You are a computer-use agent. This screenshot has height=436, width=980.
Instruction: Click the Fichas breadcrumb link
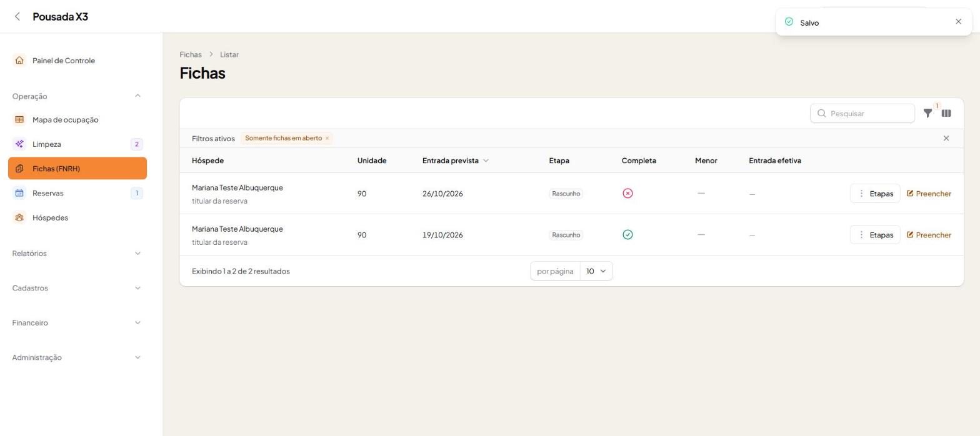pos(191,54)
